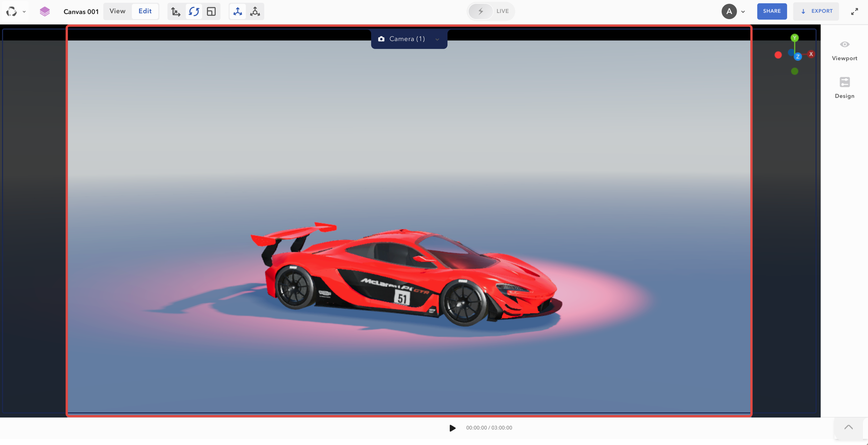Select the Rotate transform tool

(194, 11)
